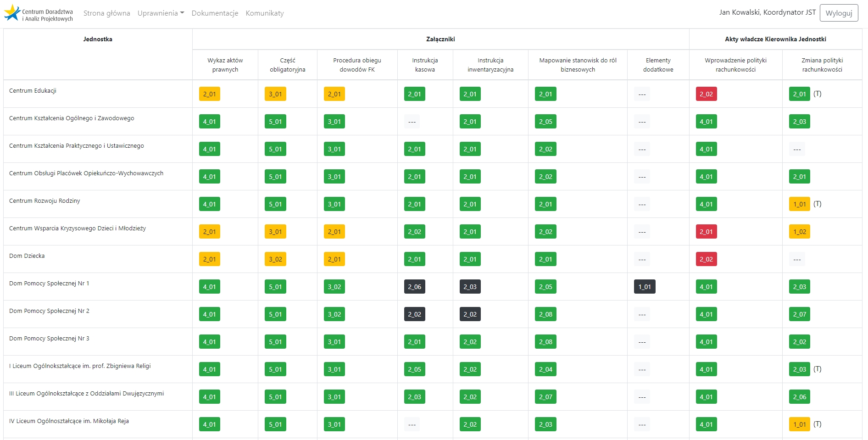Click the Załączniki group header
The height and width of the screenshot is (440, 868).
[440, 39]
